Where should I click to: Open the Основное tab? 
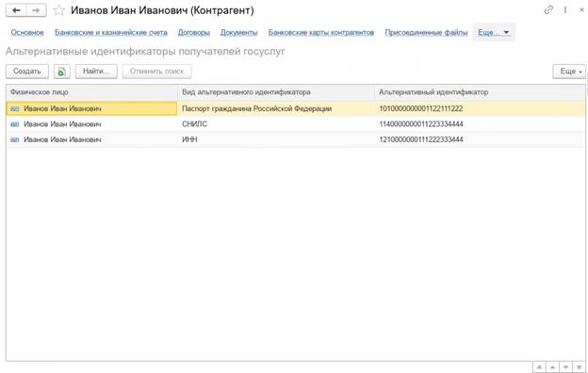(27, 33)
